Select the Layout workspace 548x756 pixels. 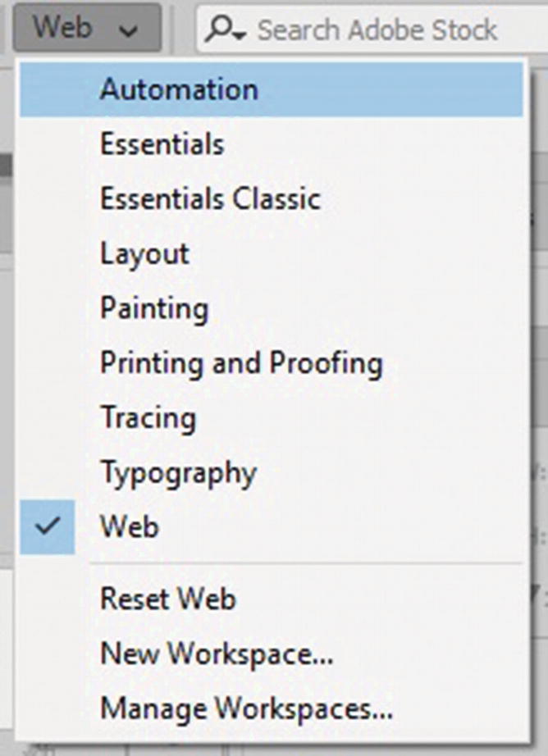pos(144,253)
